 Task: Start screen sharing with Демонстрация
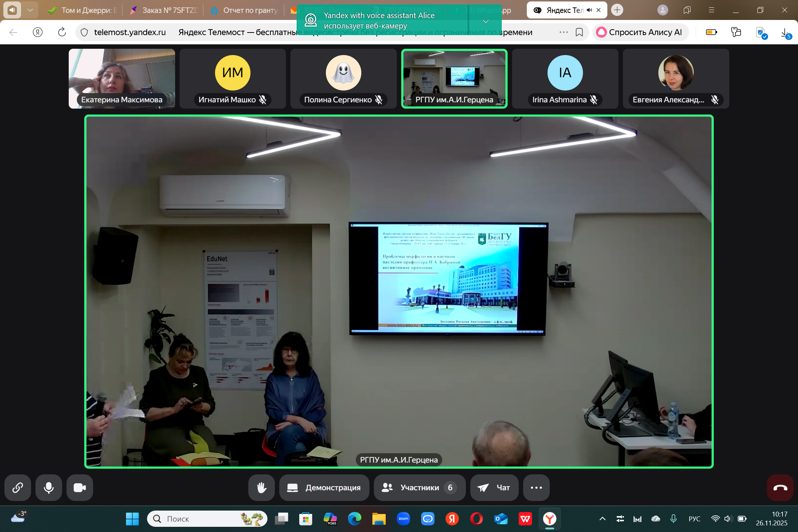coord(324,488)
